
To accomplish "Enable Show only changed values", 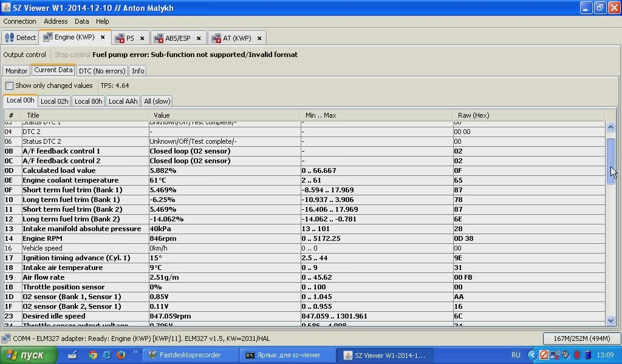I will tap(10, 86).
